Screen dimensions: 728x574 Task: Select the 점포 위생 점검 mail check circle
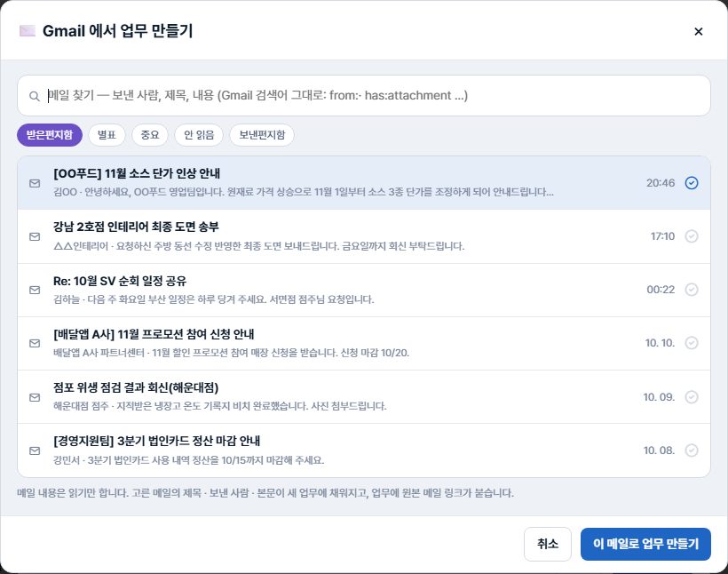(692, 397)
